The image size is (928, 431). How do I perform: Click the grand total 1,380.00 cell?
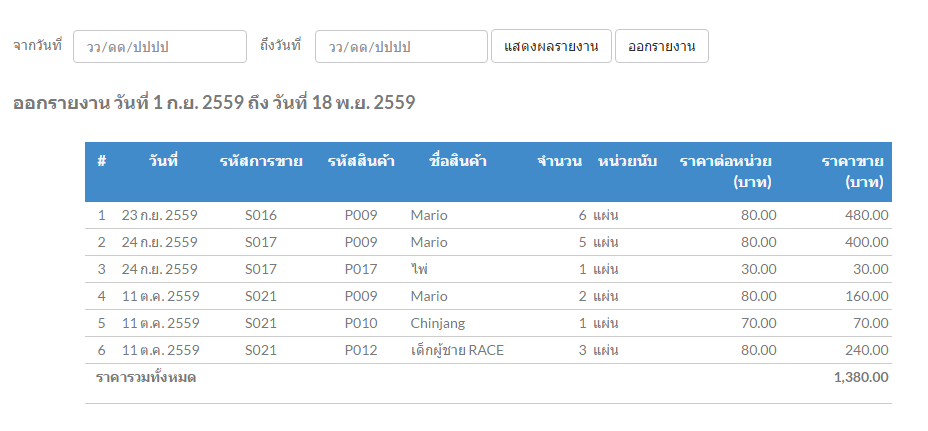tap(860, 377)
